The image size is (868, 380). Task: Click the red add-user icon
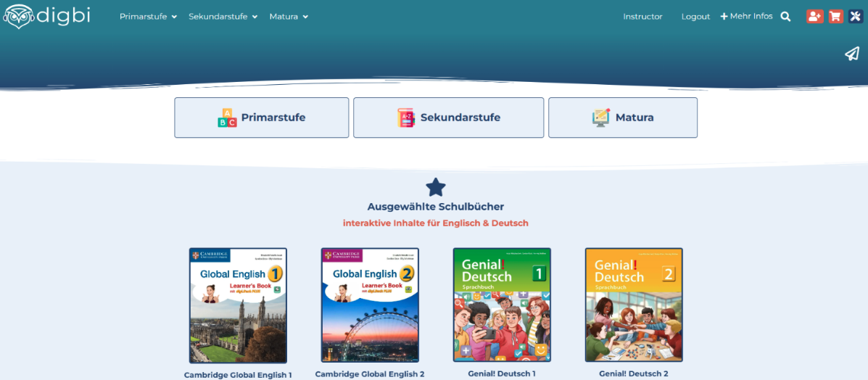pos(814,16)
